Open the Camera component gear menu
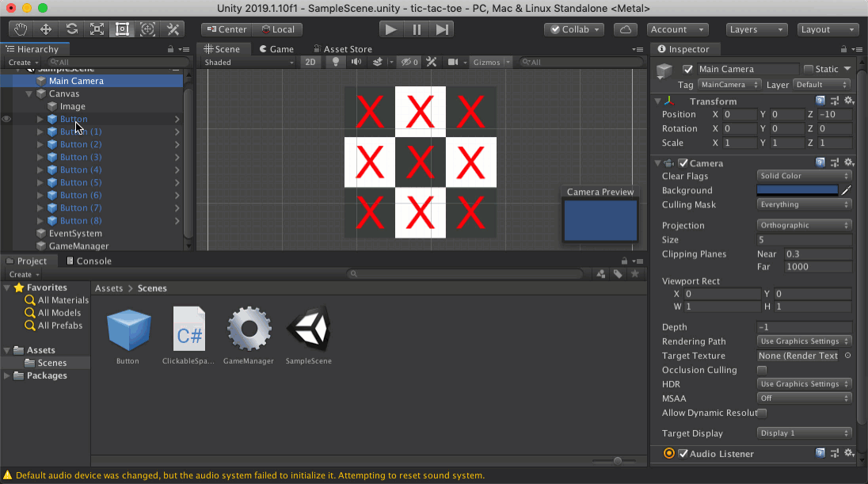This screenshot has width=868, height=484. [x=849, y=163]
